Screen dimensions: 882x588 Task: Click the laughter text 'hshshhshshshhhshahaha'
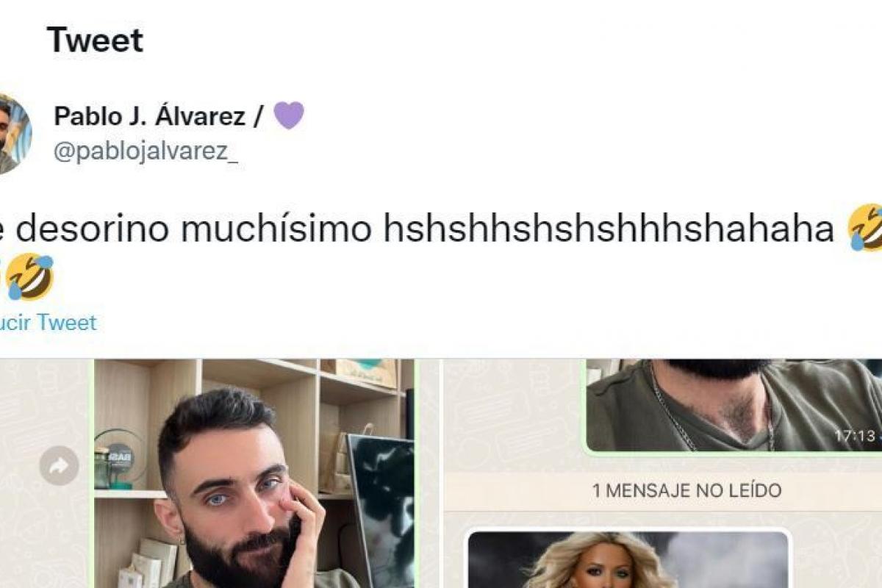click(x=609, y=229)
